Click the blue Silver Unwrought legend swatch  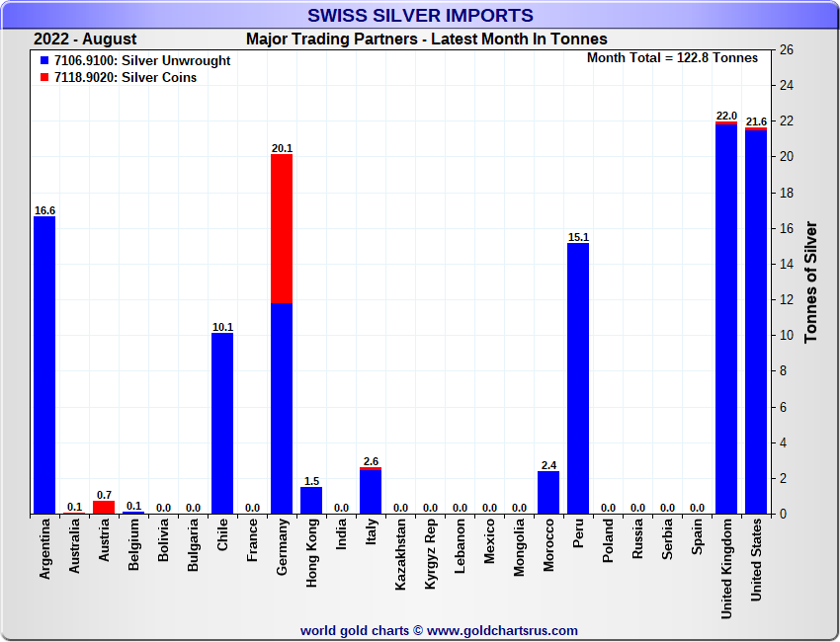pos(44,61)
